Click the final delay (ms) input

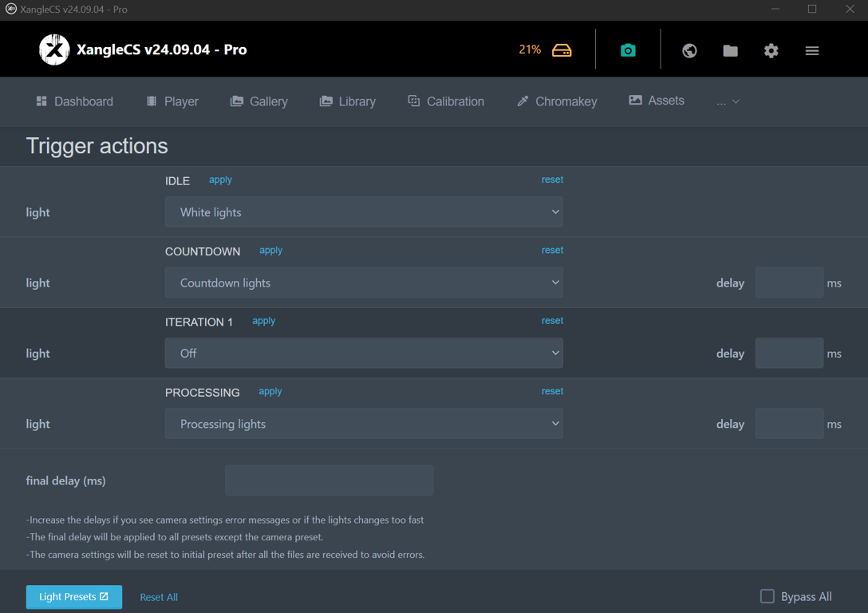coord(329,480)
